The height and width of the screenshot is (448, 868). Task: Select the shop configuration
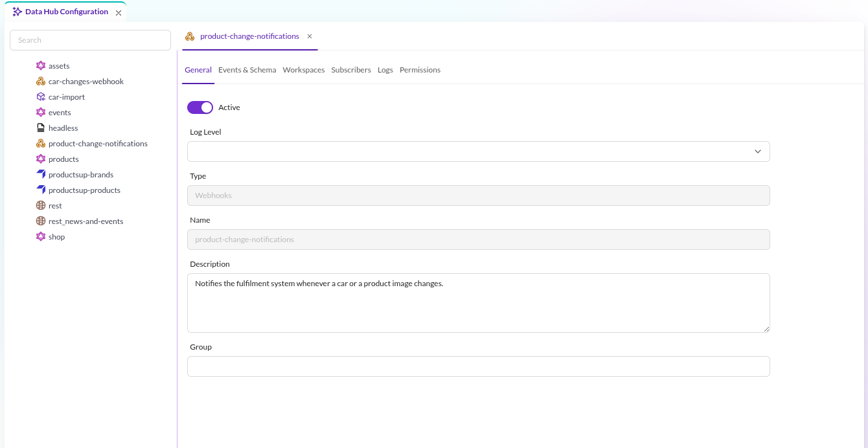click(x=57, y=237)
